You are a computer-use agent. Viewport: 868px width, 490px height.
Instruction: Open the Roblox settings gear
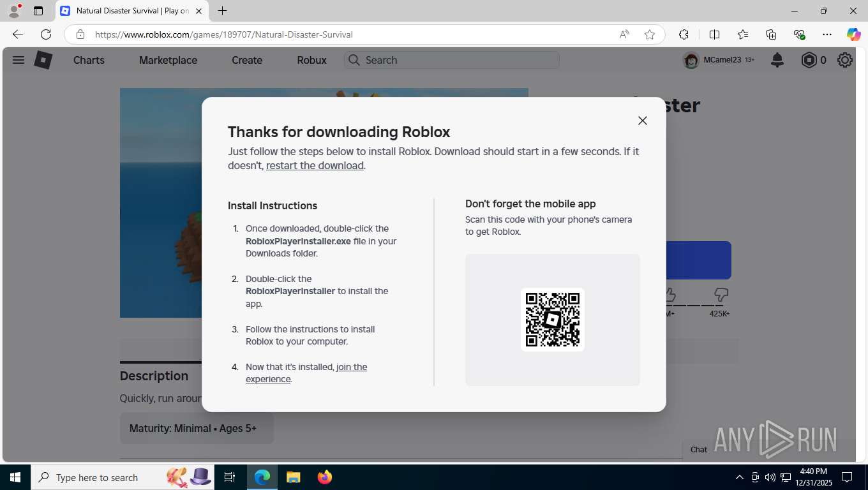click(x=845, y=60)
